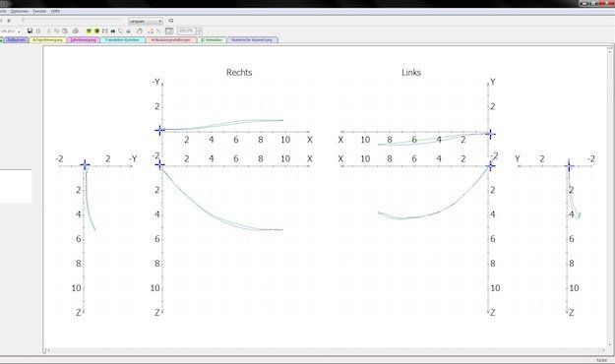The width and height of the screenshot is (615, 364).
Task: Click the blue crosshair at Links upper graph origin
Action: coord(490,134)
